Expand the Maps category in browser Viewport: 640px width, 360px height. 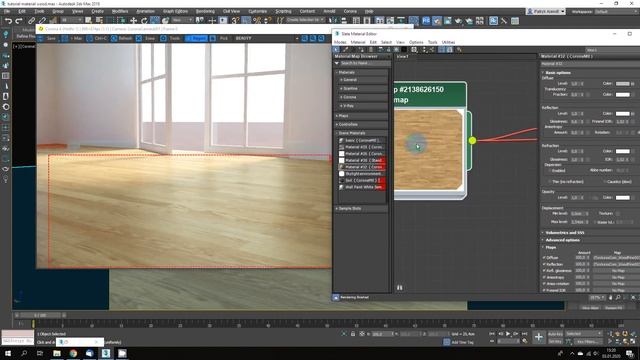tap(361, 116)
